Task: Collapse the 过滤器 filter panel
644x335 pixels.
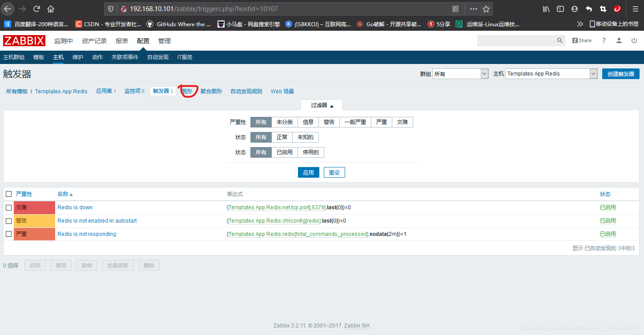Action: pos(322,105)
